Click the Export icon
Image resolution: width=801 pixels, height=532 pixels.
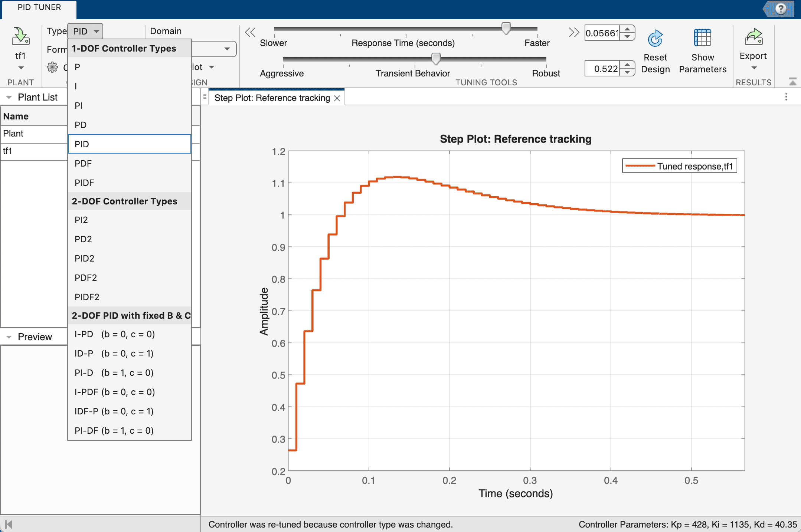(753, 37)
